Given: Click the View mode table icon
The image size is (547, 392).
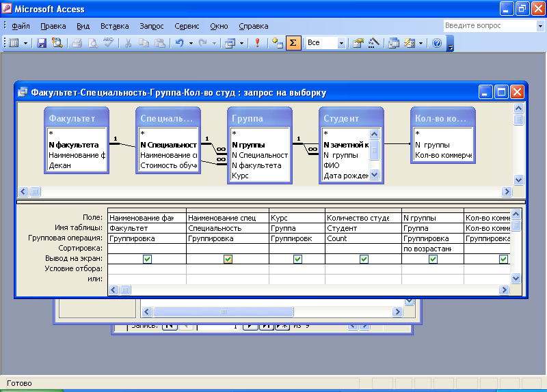Looking at the screenshot, I should (14, 43).
